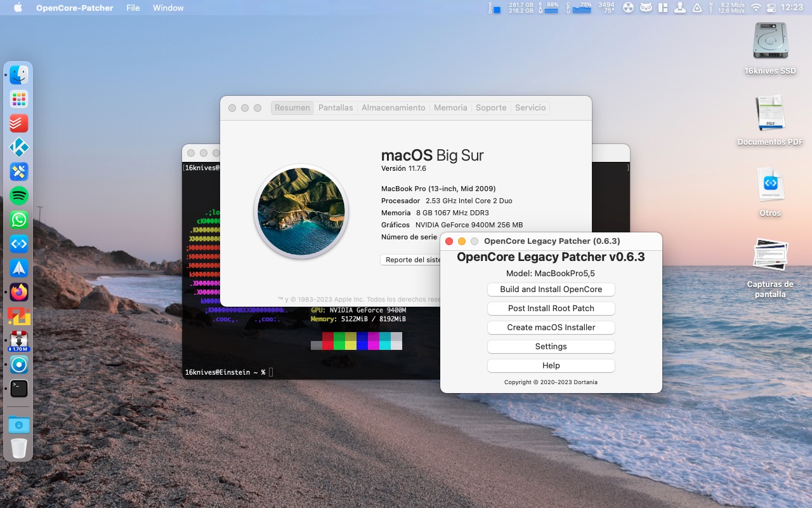Open Downloads folder in the dock
This screenshot has height=508, width=812.
tap(19, 424)
